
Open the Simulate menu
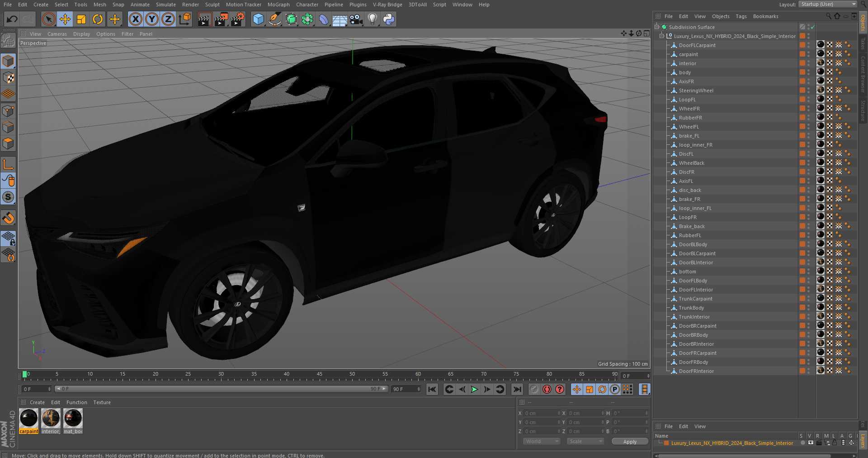point(165,5)
